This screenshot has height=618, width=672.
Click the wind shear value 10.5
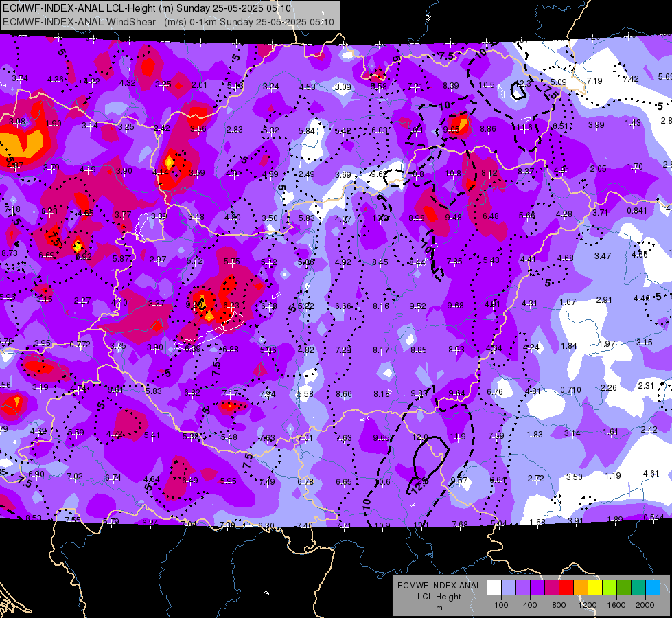click(487, 85)
